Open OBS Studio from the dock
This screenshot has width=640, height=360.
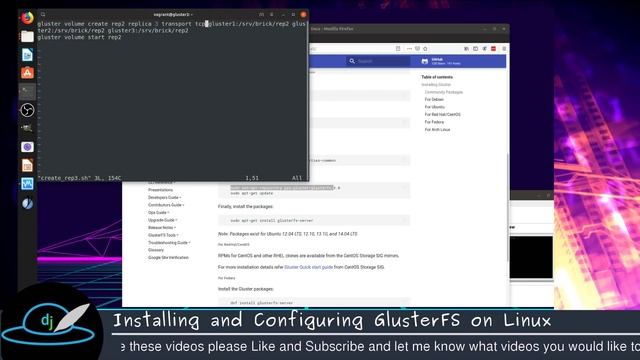[27, 110]
